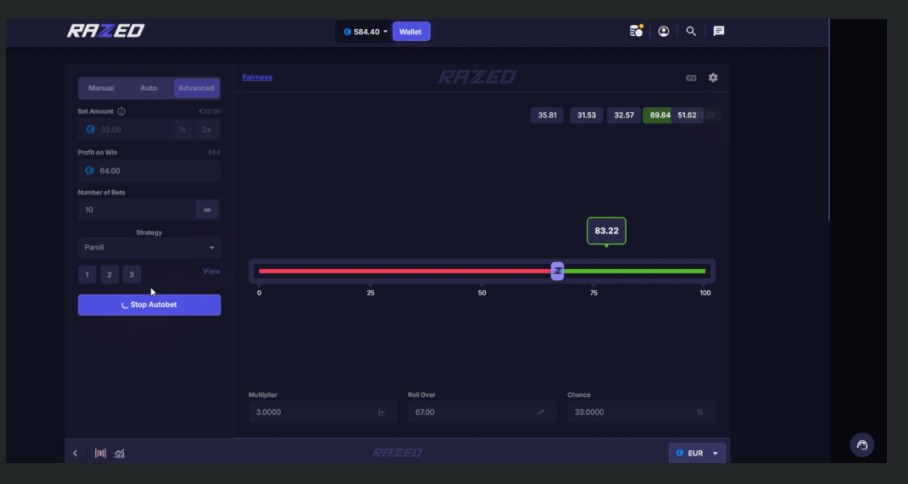Open the live statistics chart icon
Screen dimensions: 908x484
point(120,453)
